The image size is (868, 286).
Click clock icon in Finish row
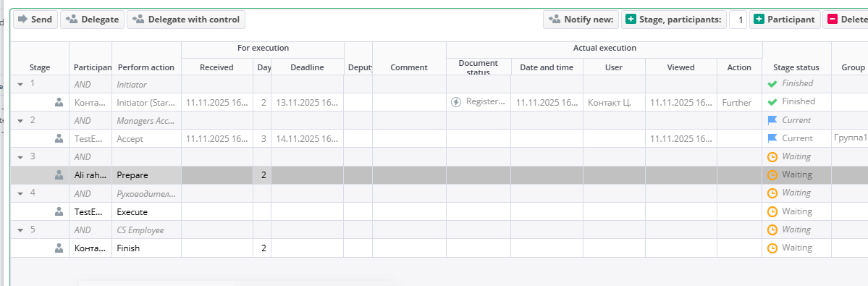click(772, 248)
